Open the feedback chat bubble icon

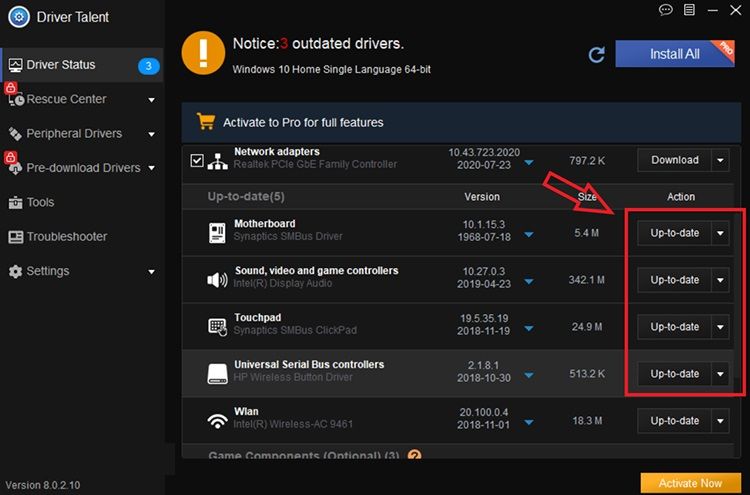[665, 10]
